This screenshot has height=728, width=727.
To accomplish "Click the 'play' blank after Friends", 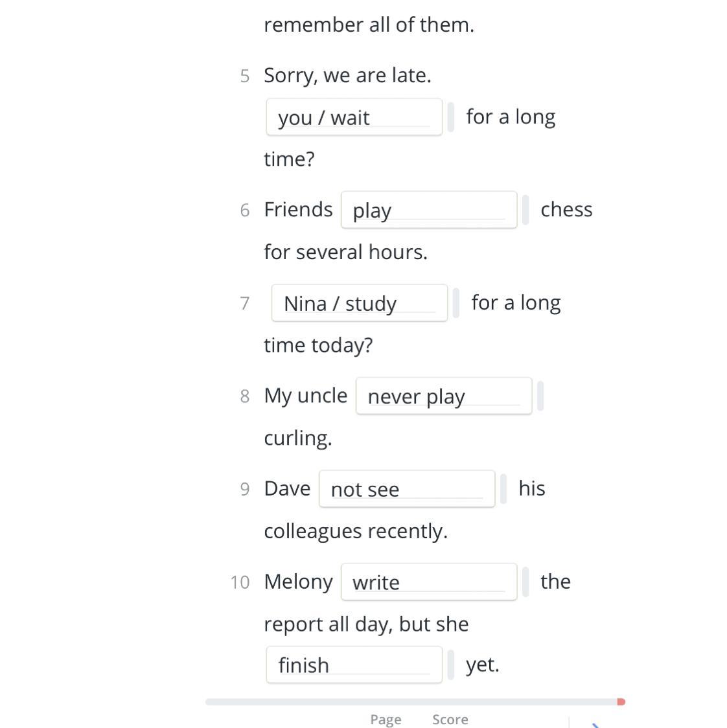I will 429,210.
